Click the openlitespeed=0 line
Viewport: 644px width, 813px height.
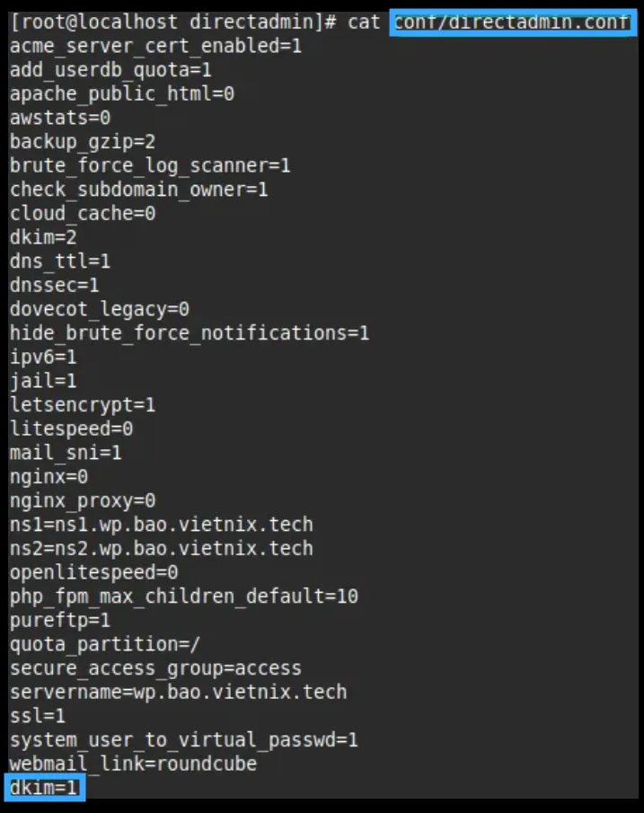point(94,572)
